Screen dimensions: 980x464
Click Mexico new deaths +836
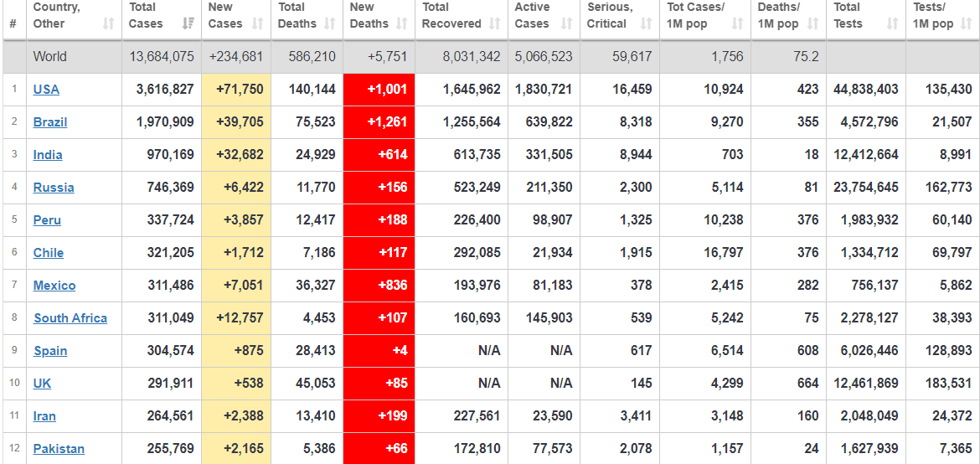[393, 285]
